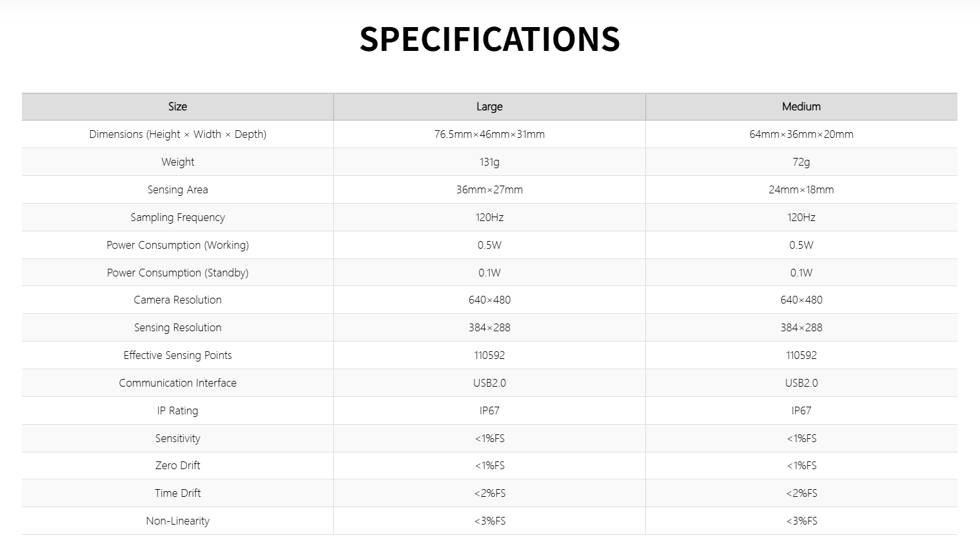Select the Large column header
This screenshot has height=551, width=980.
pyautogui.click(x=489, y=106)
